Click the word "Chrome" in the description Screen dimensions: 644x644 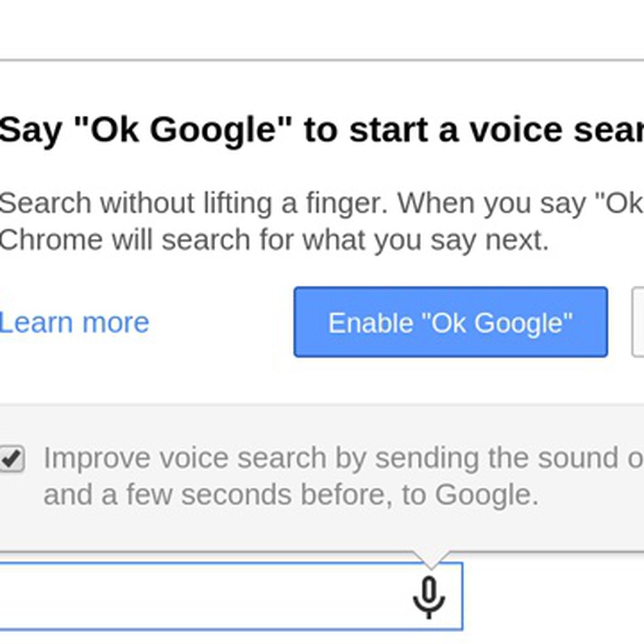[x=50, y=240]
